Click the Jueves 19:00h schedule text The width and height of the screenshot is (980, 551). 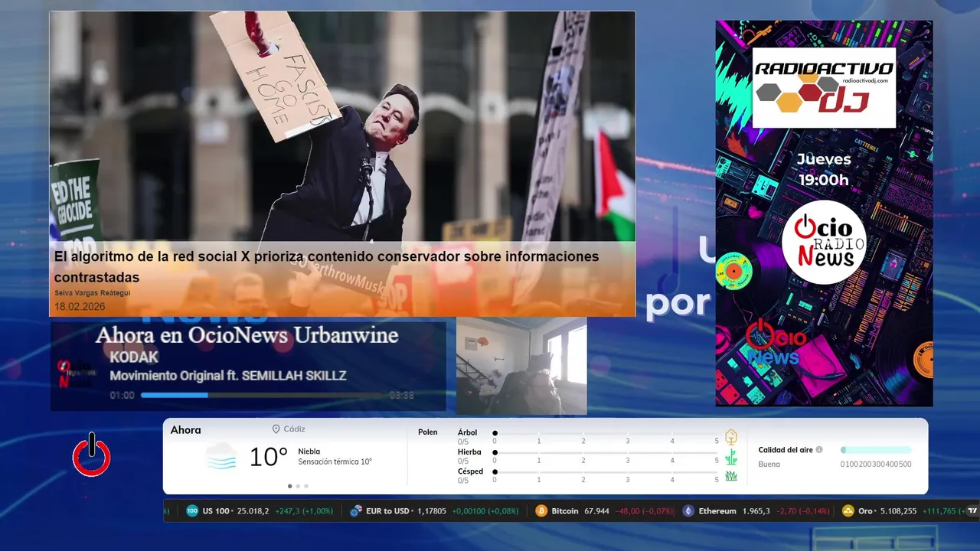pos(824,170)
